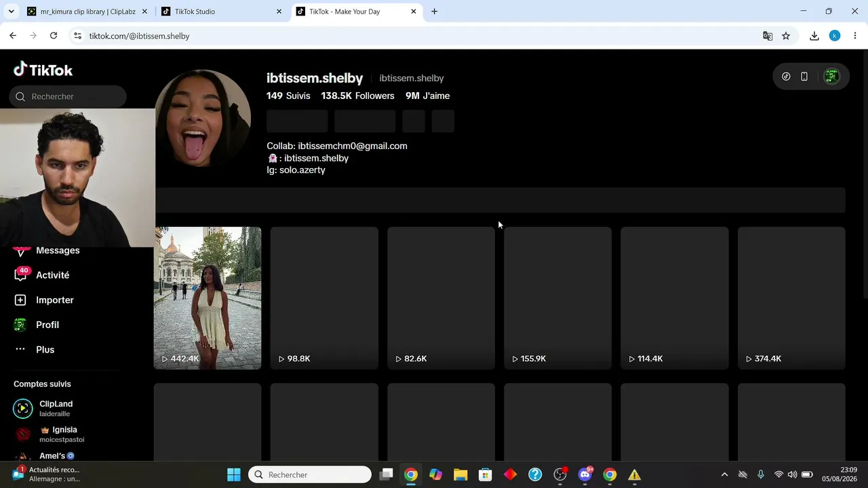Open a new browser tab
The image size is (868, 488).
click(434, 12)
